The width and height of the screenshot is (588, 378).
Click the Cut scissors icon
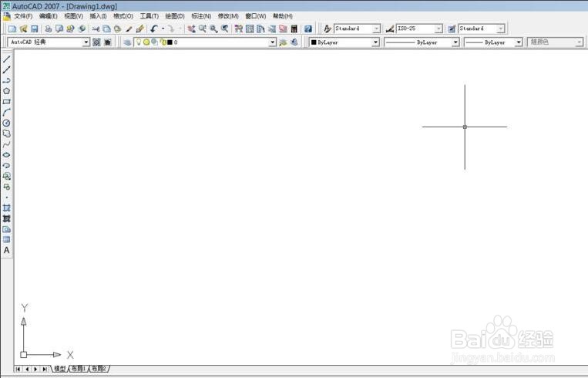(96, 29)
